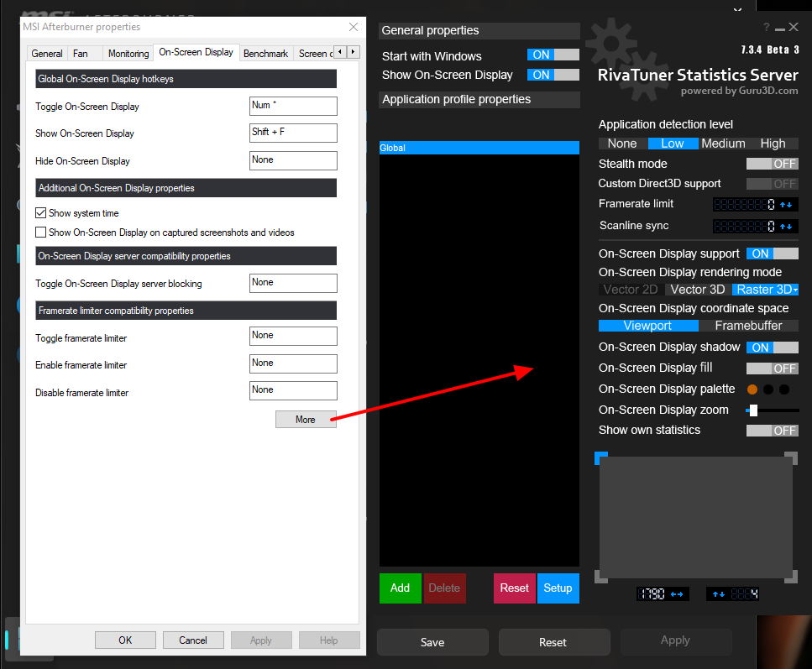
Task: Select Vector 2D rendering mode
Action: (631, 290)
